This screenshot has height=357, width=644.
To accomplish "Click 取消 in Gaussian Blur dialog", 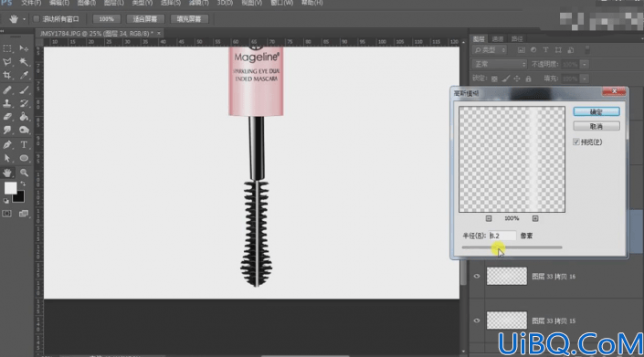I will [596, 126].
